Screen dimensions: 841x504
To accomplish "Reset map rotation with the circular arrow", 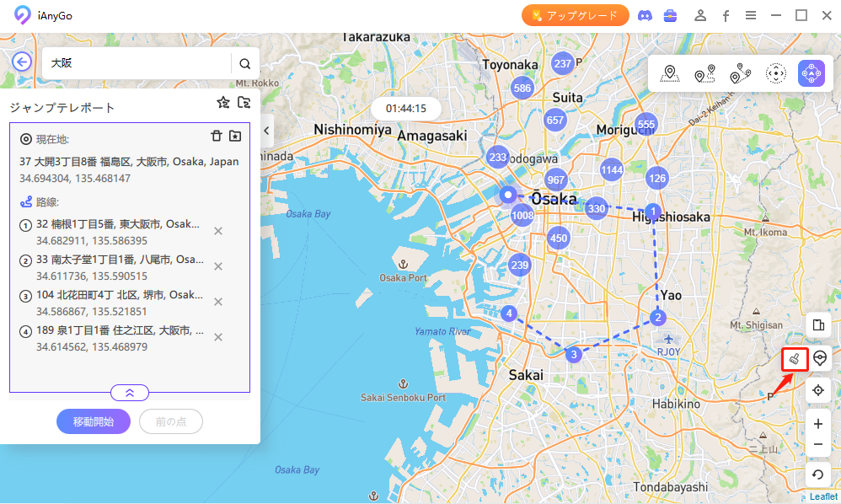I will [817, 474].
